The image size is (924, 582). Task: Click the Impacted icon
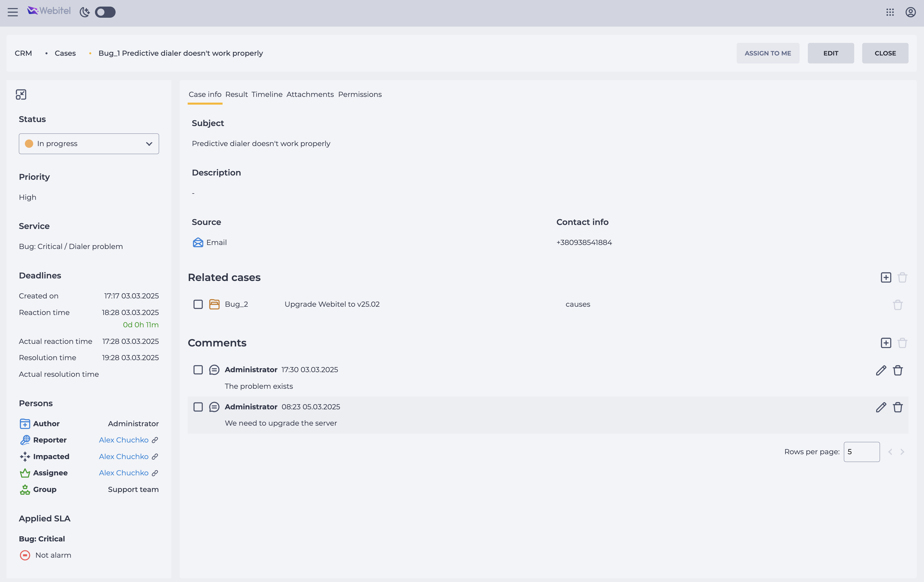click(x=25, y=456)
